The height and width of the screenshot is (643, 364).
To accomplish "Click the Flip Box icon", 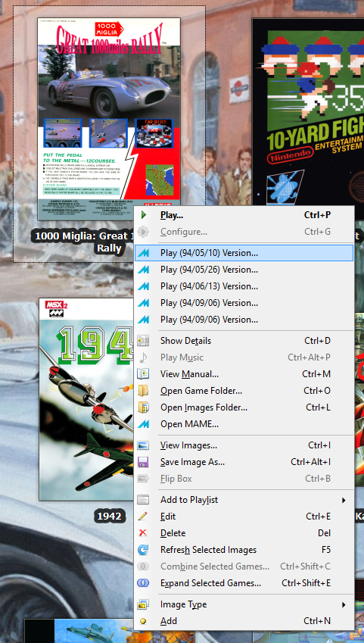I will click(x=143, y=479).
